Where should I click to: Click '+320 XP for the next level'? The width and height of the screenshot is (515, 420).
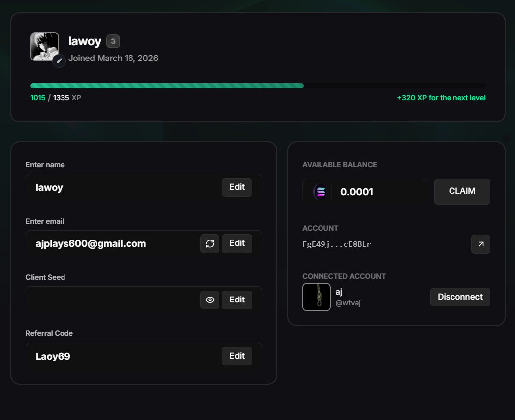coord(441,98)
